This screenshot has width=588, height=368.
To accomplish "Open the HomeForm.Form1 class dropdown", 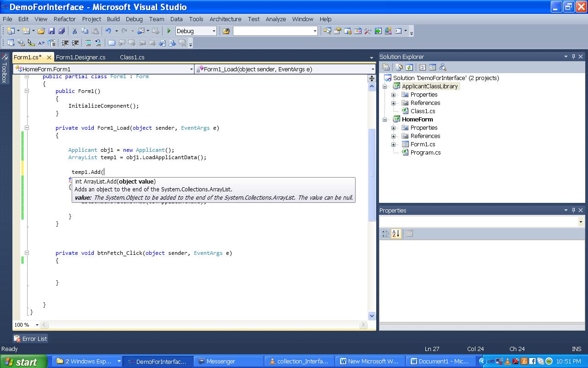I will [192, 69].
